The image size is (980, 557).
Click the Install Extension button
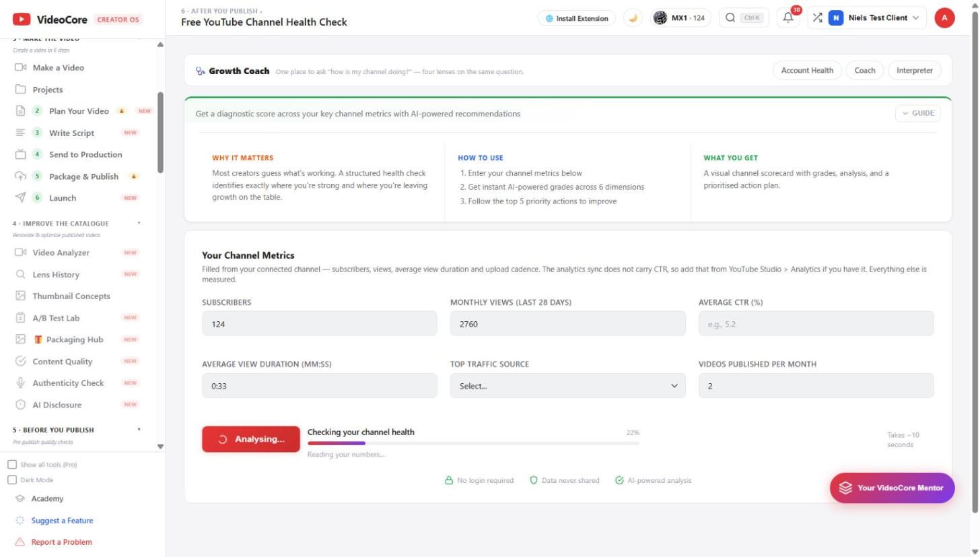coord(577,18)
